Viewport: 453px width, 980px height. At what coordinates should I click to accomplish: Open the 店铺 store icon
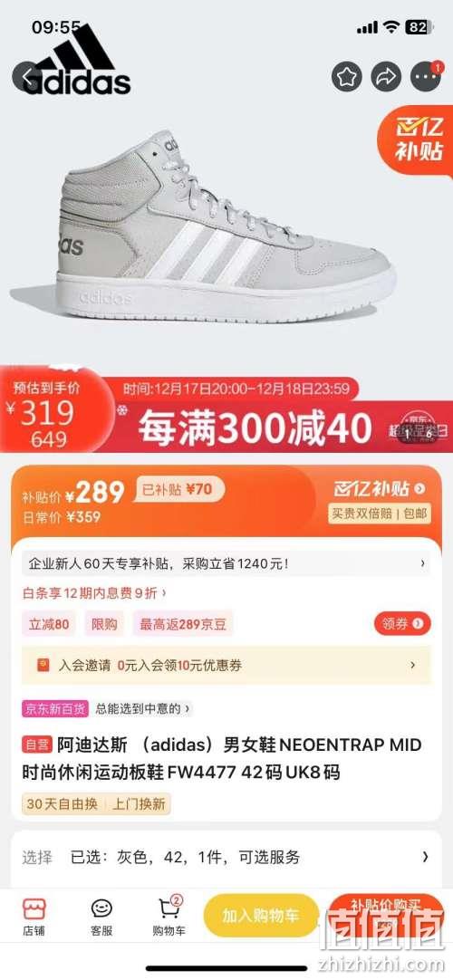click(34, 917)
